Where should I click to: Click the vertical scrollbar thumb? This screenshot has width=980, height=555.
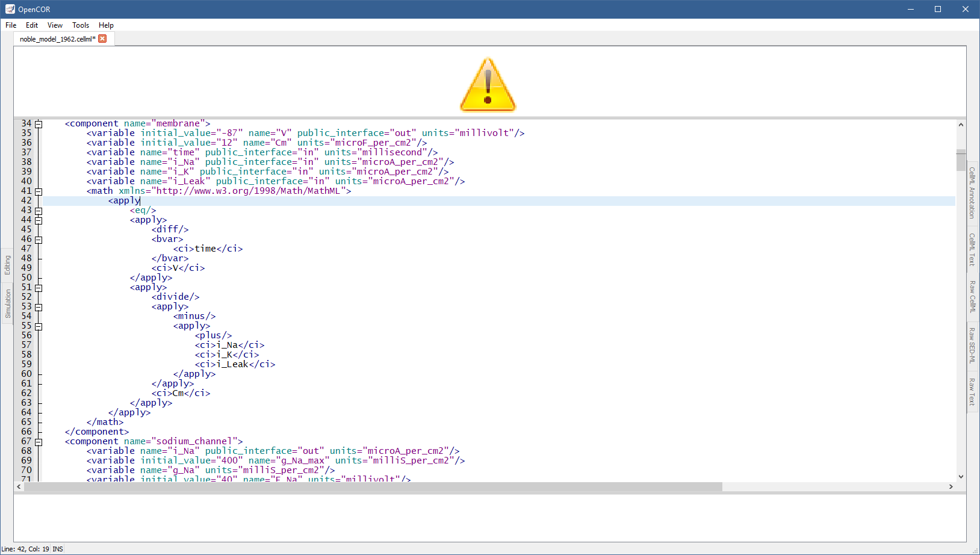961,160
